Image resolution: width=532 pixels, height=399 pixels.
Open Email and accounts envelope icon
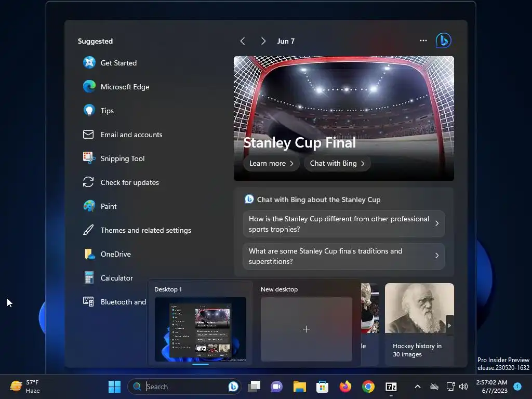(x=88, y=135)
